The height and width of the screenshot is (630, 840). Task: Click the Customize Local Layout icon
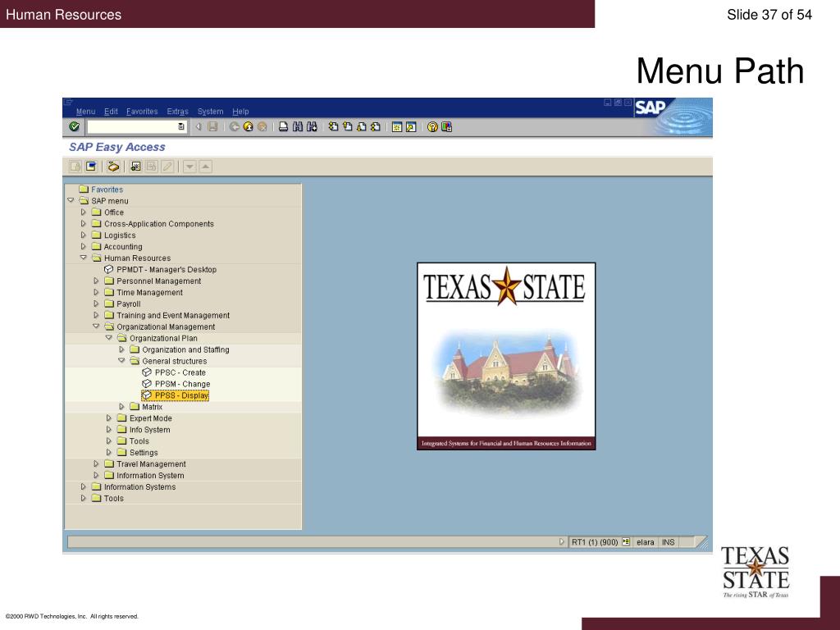click(x=447, y=127)
